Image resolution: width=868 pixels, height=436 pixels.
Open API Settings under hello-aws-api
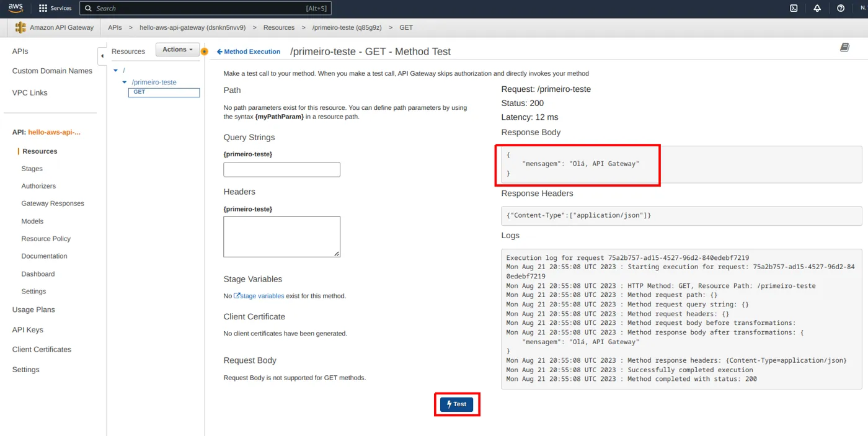point(33,291)
